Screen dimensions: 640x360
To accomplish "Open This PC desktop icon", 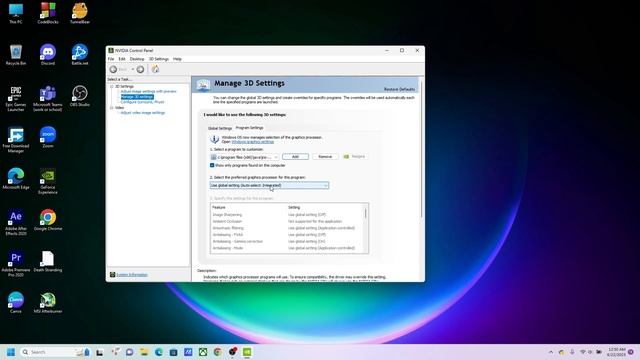I will (x=16, y=13).
